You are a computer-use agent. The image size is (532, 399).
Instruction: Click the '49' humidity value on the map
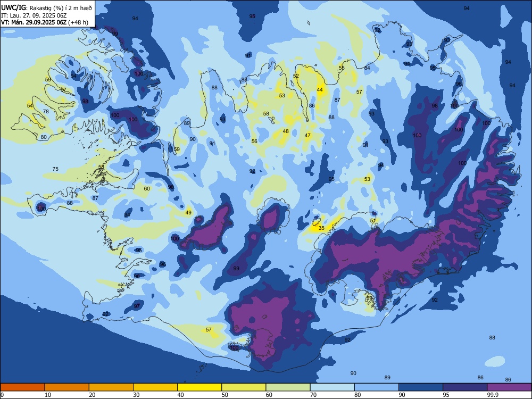188,213
